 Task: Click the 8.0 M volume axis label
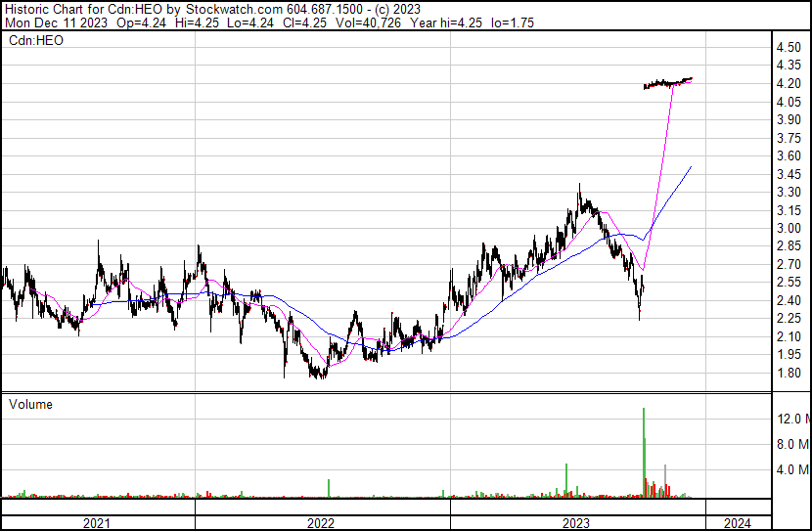[792, 444]
